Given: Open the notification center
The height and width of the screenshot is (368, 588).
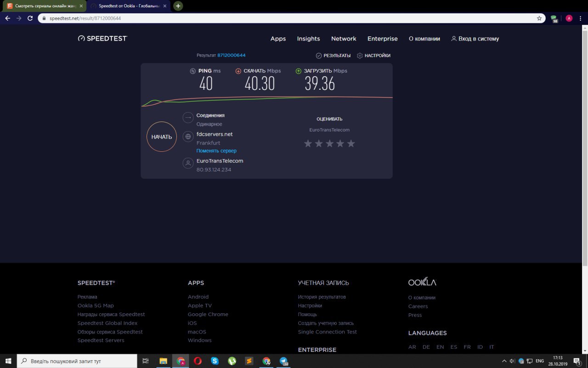Looking at the screenshot, I should [x=577, y=361].
